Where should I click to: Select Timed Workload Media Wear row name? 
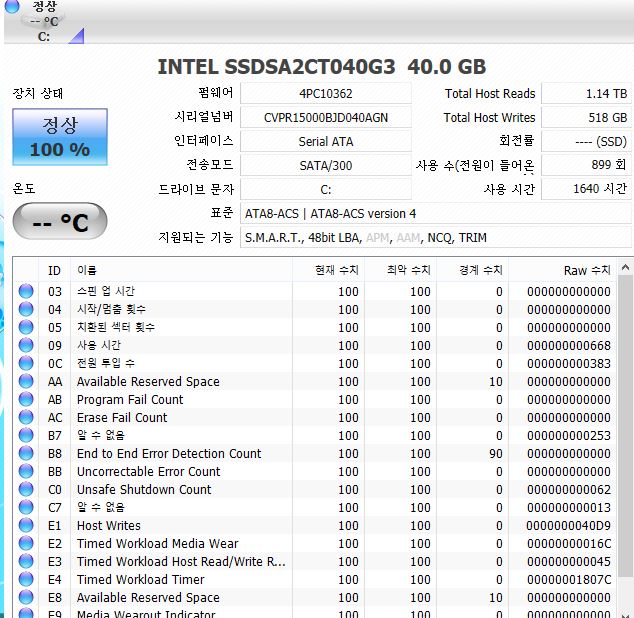158,543
